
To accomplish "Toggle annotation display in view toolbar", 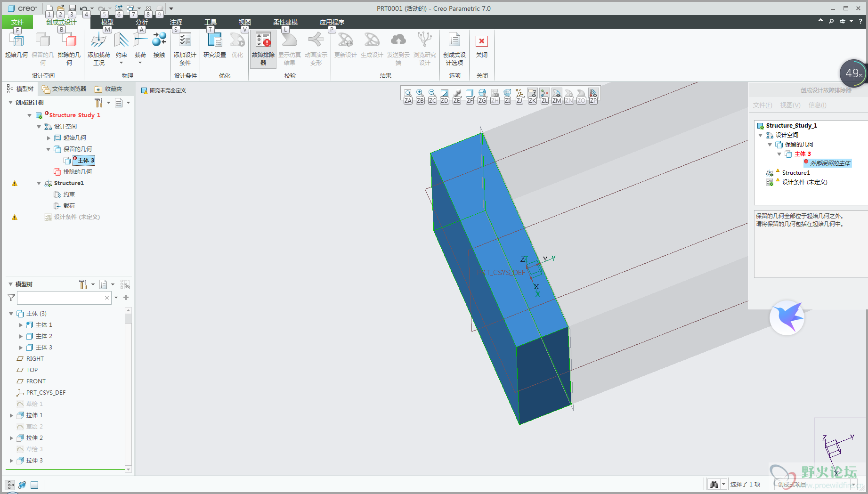I will pyautogui.click(x=532, y=93).
